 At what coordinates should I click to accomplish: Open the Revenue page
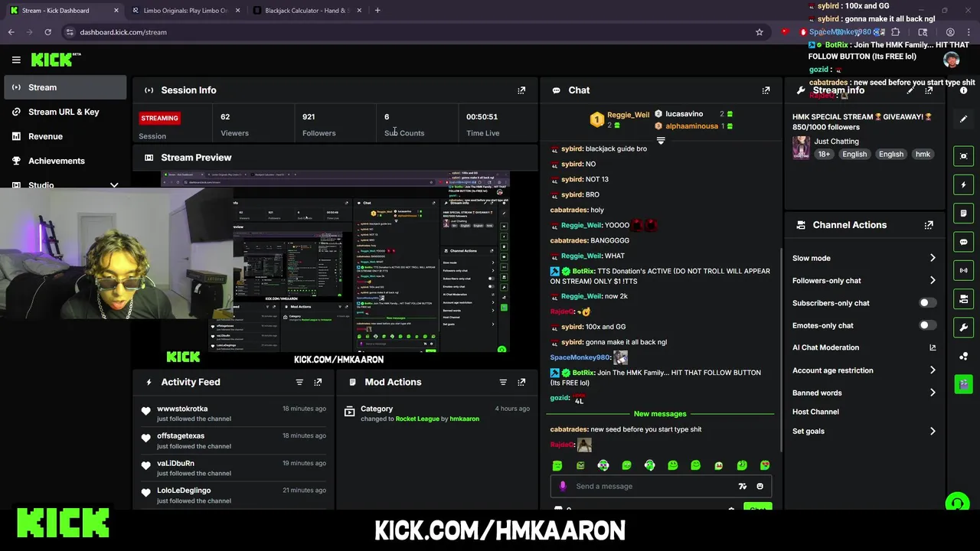65,136
